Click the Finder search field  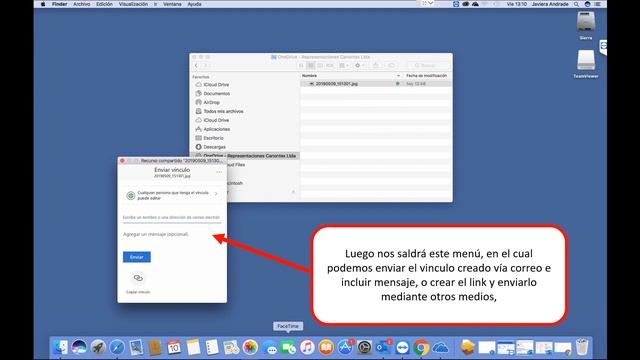[x=429, y=66]
